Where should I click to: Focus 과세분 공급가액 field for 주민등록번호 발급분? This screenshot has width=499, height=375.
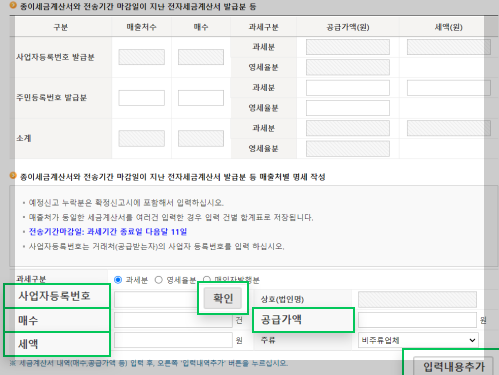pyautogui.click(x=348, y=88)
